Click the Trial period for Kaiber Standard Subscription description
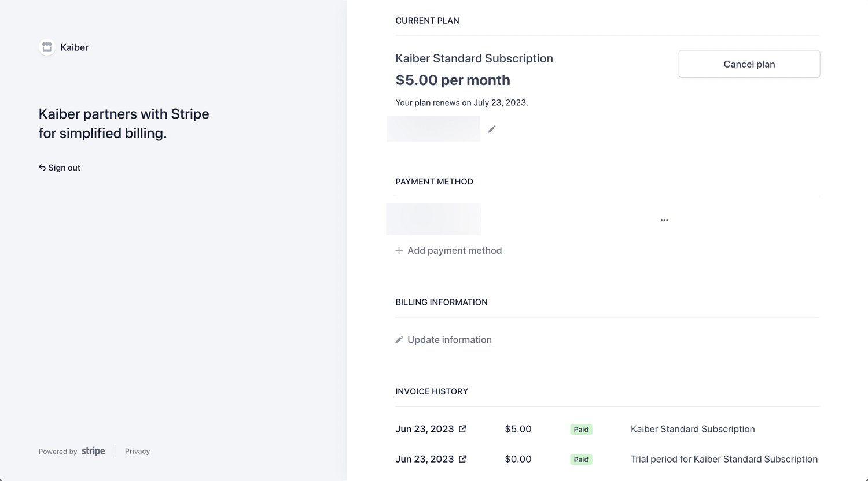This screenshot has width=868, height=481. (x=724, y=459)
